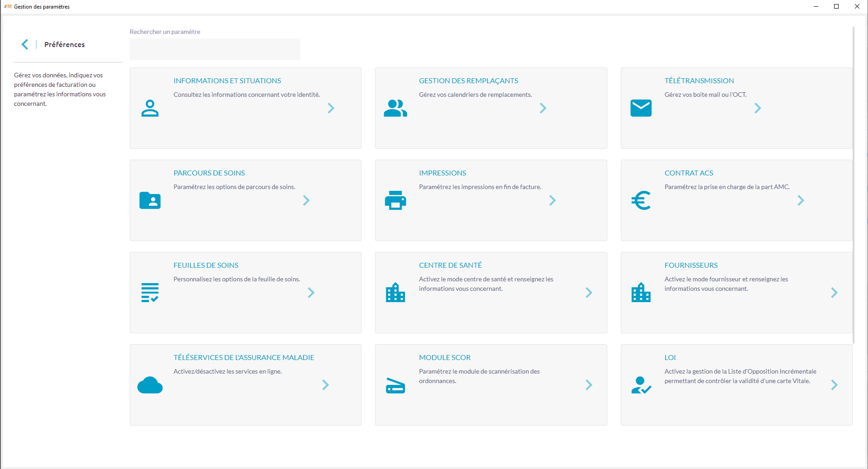Open the IMPRESSIONS title link
This screenshot has width=868, height=469.
(x=442, y=173)
